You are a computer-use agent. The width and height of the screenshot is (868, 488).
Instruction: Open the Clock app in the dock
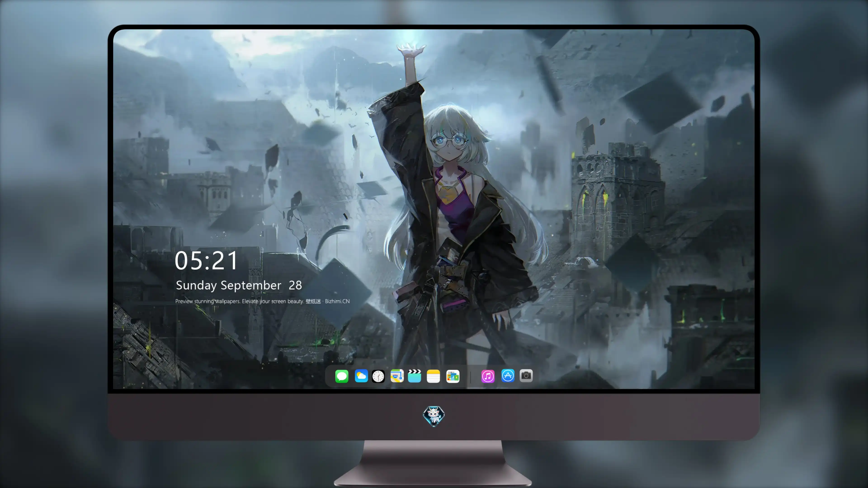[x=378, y=376]
